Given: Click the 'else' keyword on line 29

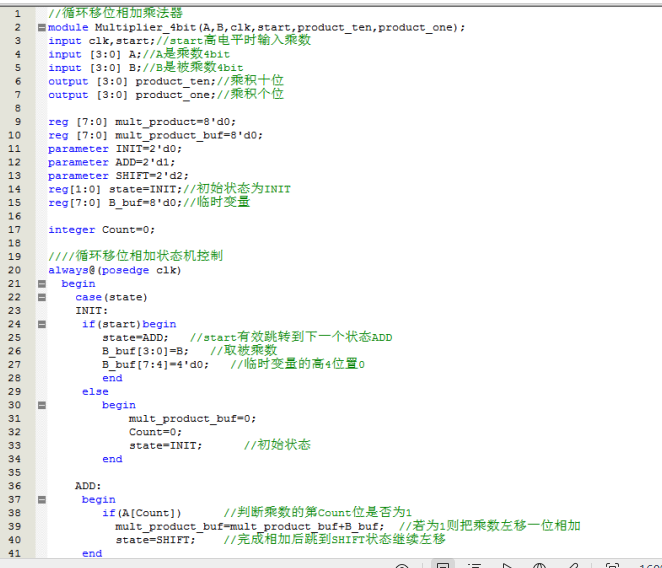Looking at the screenshot, I should pos(95,392).
